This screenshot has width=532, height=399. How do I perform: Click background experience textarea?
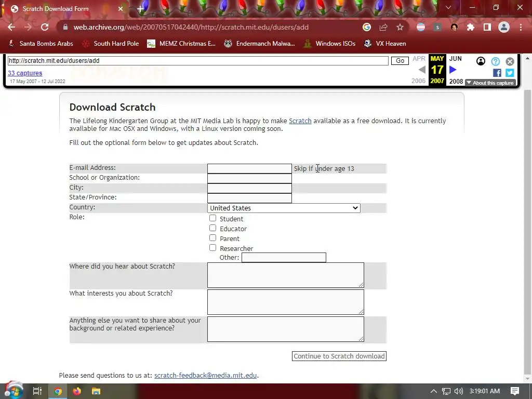coord(286,329)
